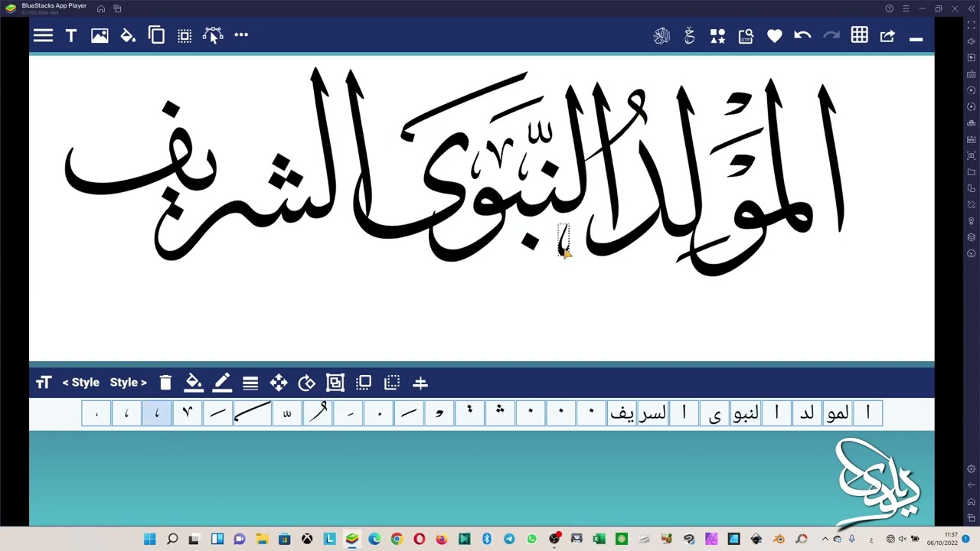
Task: Open the shapes and stars library
Action: coord(717,36)
